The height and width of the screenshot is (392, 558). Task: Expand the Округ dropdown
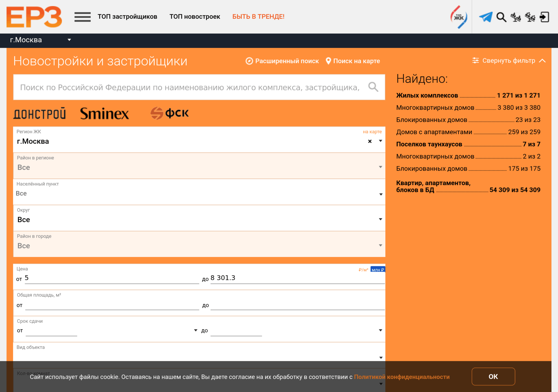(381, 219)
